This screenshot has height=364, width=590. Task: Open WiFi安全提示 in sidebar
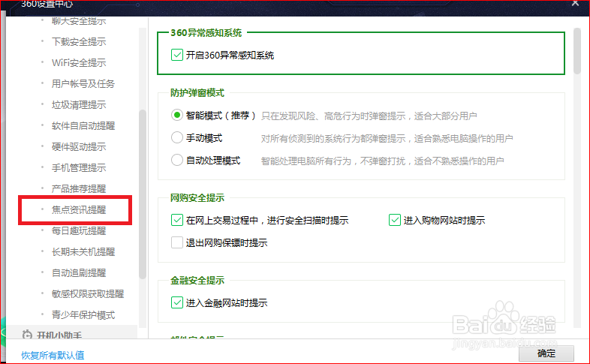point(79,62)
